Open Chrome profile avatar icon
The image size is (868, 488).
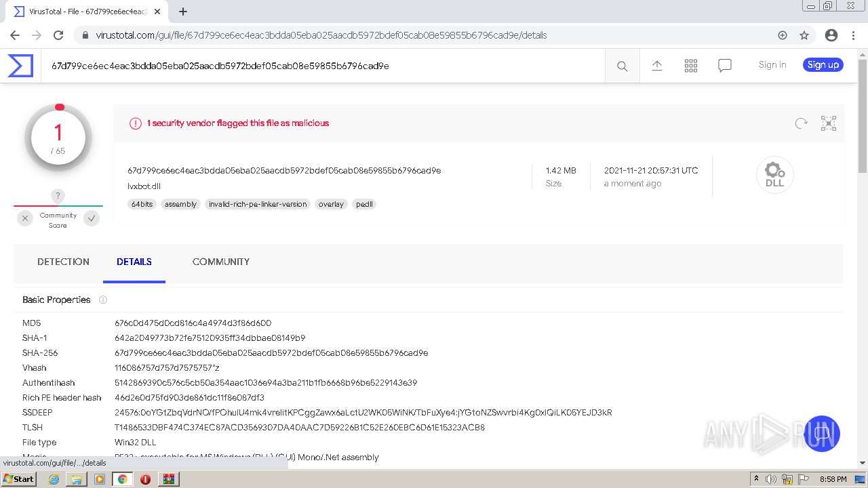[831, 35]
